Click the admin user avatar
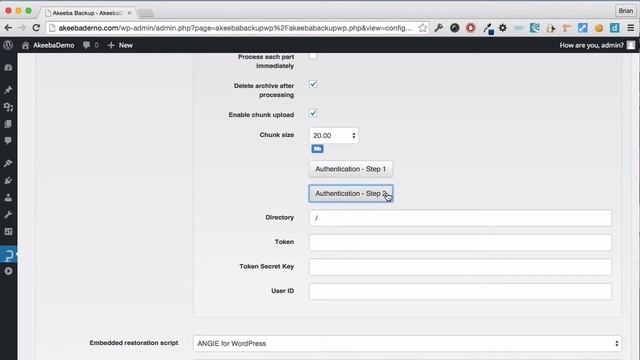Screen dimensions: 640x360 click(631, 45)
